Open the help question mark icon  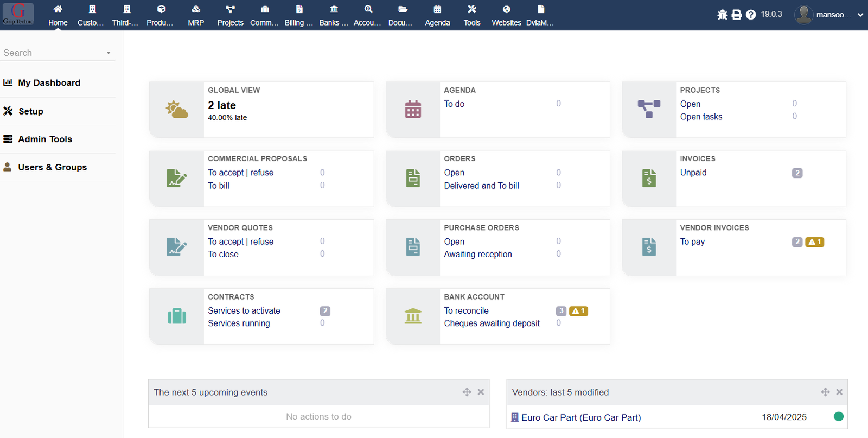751,15
